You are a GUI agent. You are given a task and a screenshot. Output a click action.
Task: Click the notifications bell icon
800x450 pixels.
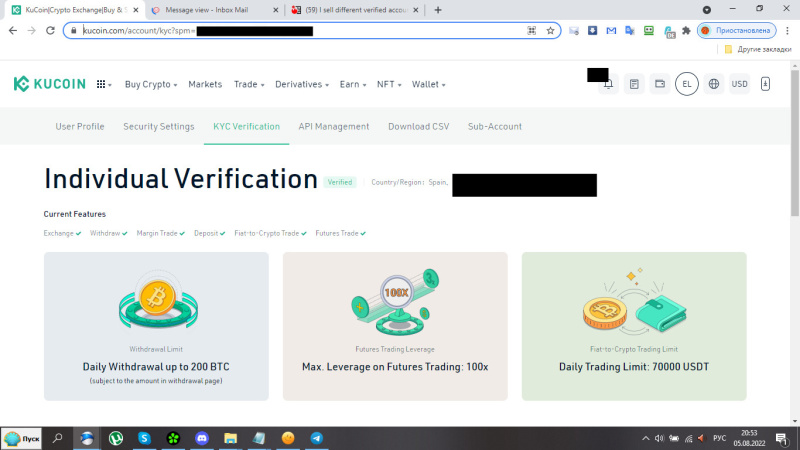607,85
